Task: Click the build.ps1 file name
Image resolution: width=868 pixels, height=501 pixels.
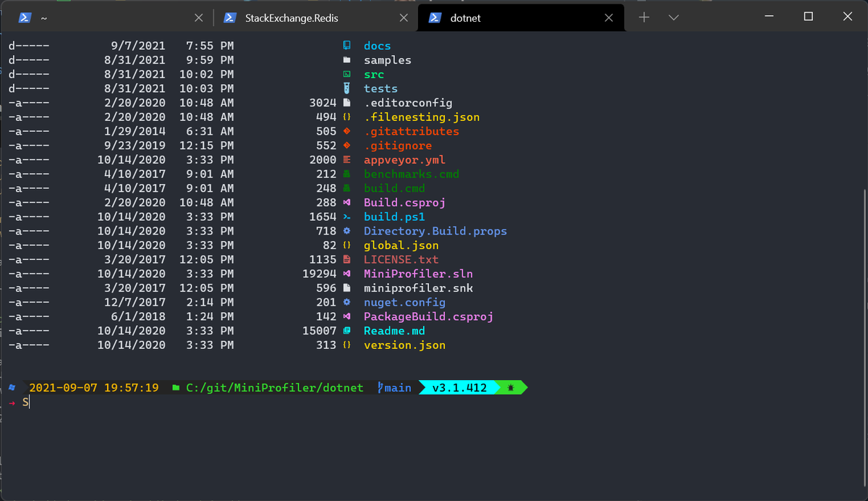Action: [x=394, y=216]
